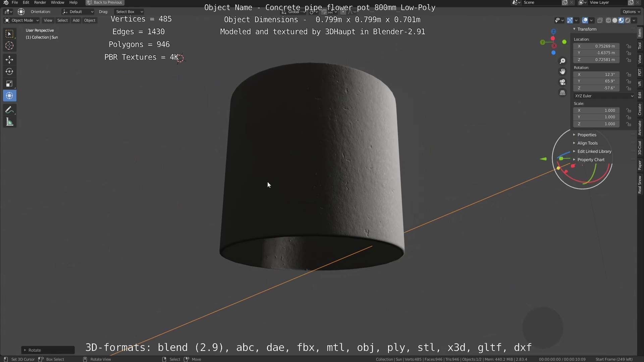The height and width of the screenshot is (362, 644).
Task: Toggle viewport gizmos display
Action: (570, 20)
